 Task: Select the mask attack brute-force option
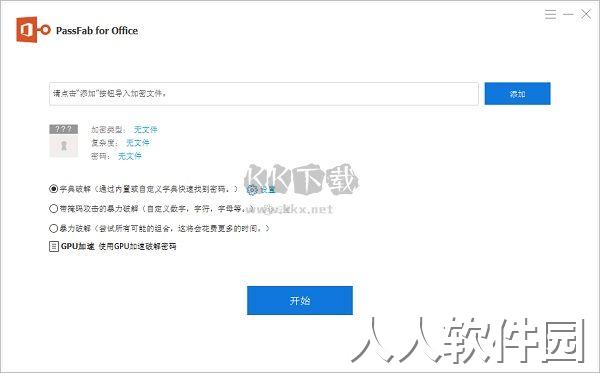click(54, 208)
